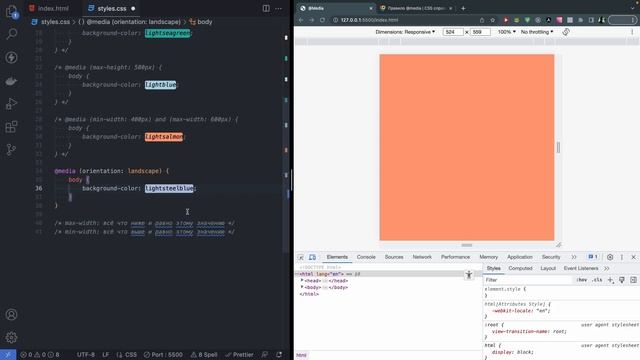The width and height of the screenshot is (640, 360).
Task: Click the lightsalmon color swatch
Action: (164, 137)
